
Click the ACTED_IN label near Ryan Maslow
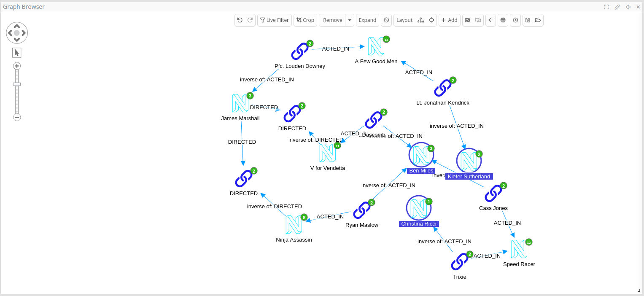coord(330,216)
